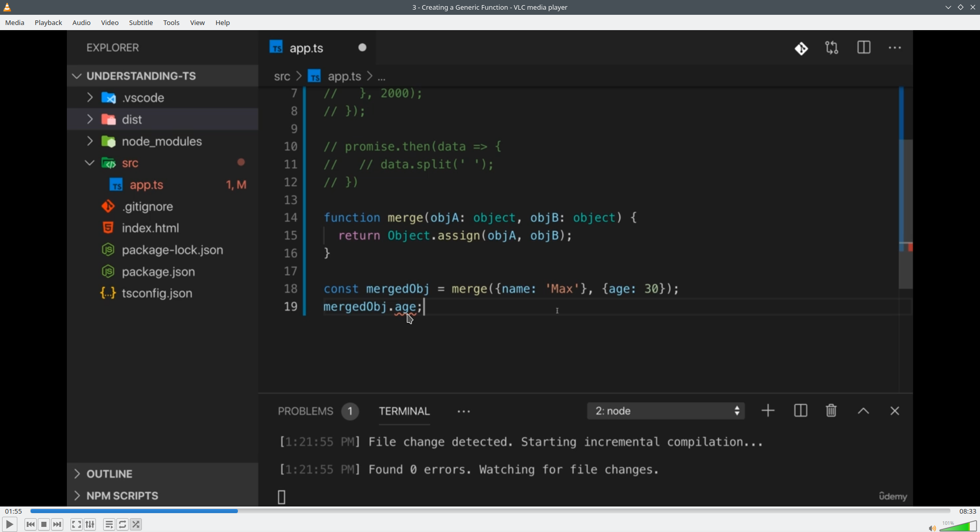This screenshot has width=980, height=532.
Task: Click the total duration 08:33 label
Action: click(967, 511)
